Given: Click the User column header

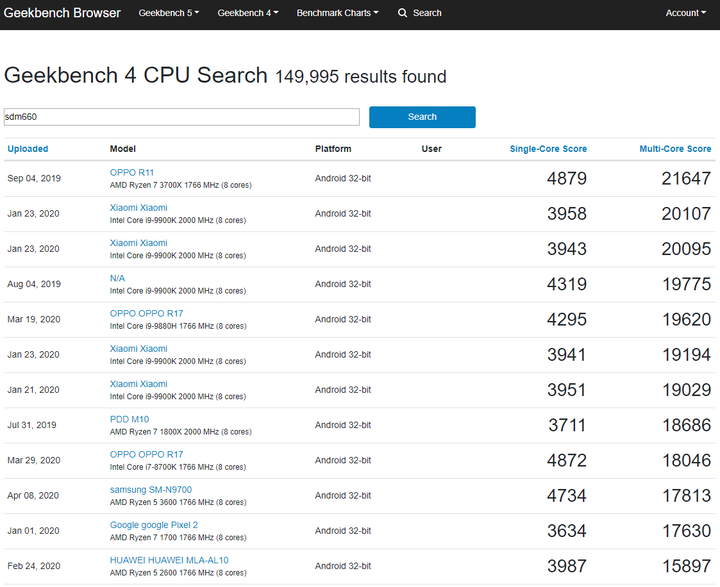Looking at the screenshot, I should click(x=432, y=149).
